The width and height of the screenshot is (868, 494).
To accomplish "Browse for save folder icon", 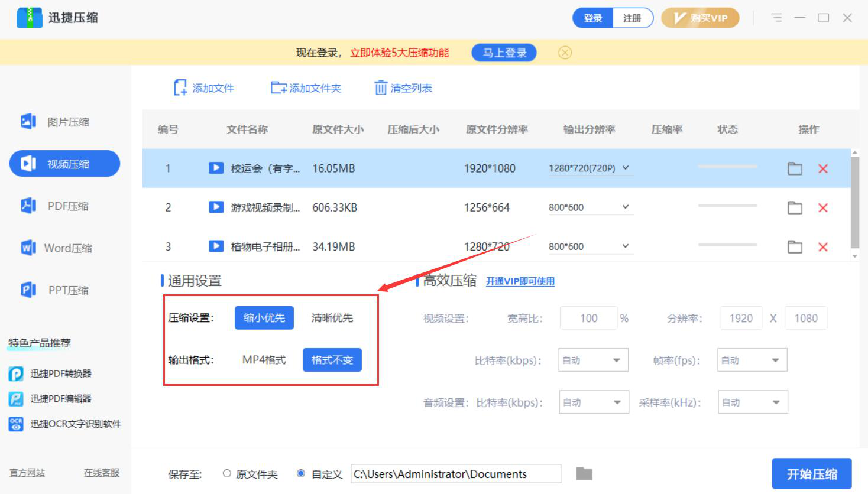I will pyautogui.click(x=584, y=473).
